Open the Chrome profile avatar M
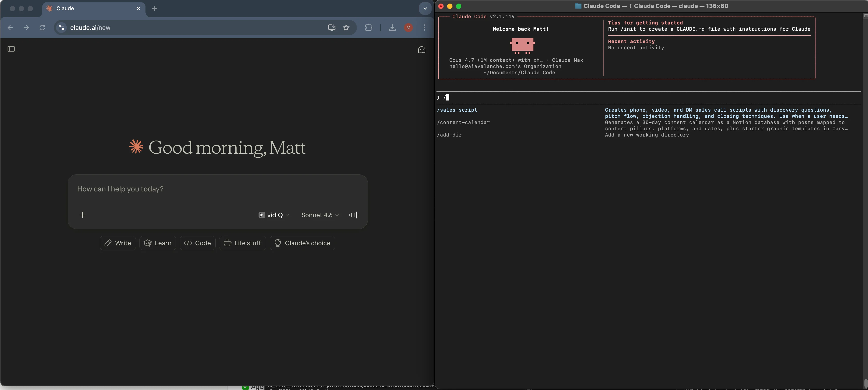The image size is (868, 390). pyautogui.click(x=408, y=28)
